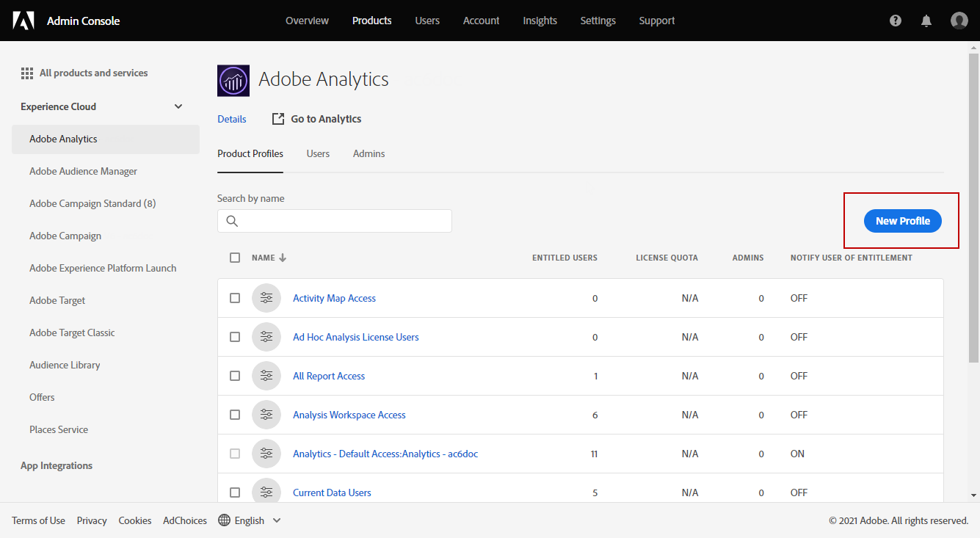This screenshot has height=538, width=980.
Task: Click the New Profile button
Action: tap(902, 221)
